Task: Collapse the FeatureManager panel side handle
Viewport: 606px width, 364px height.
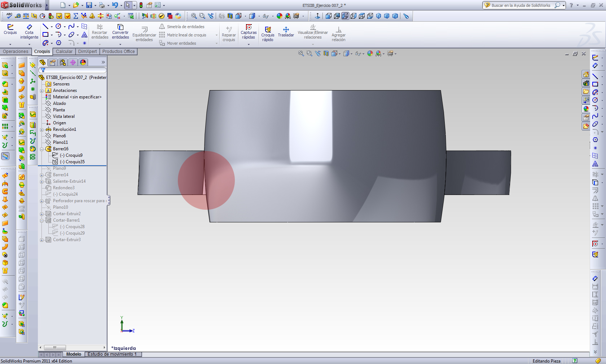Action: pyautogui.click(x=109, y=200)
